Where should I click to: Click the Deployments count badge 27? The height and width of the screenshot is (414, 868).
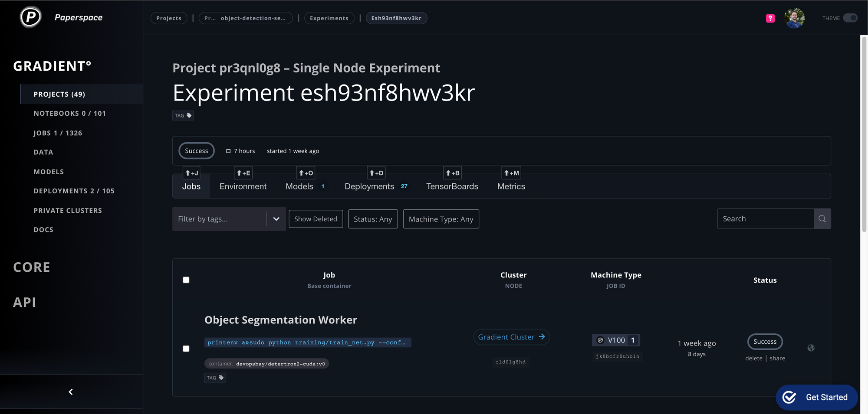pyautogui.click(x=404, y=186)
